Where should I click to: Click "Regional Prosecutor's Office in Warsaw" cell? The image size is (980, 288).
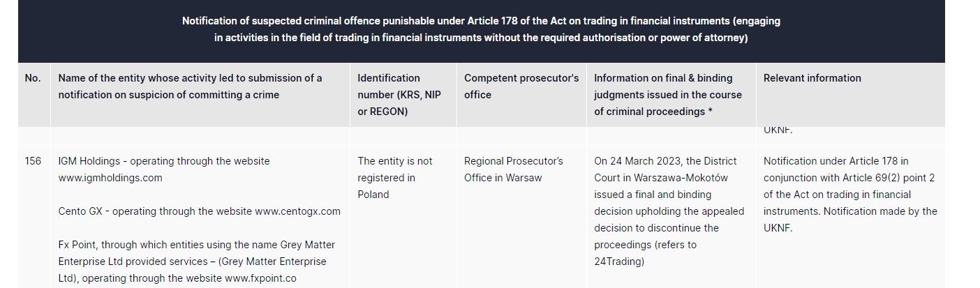(x=513, y=169)
